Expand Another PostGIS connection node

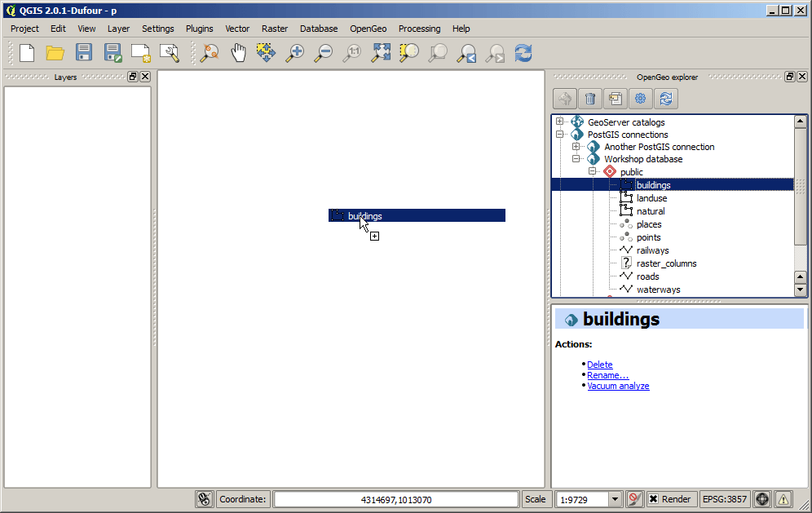pyautogui.click(x=576, y=146)
